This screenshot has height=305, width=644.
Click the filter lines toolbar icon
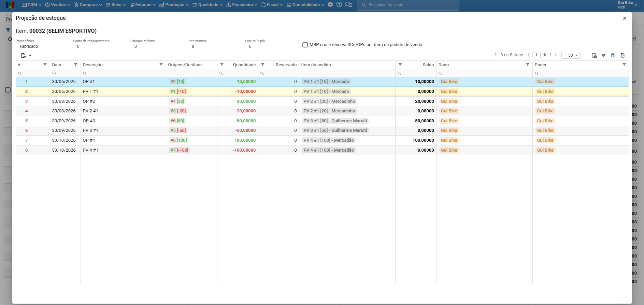click(603, 55)
